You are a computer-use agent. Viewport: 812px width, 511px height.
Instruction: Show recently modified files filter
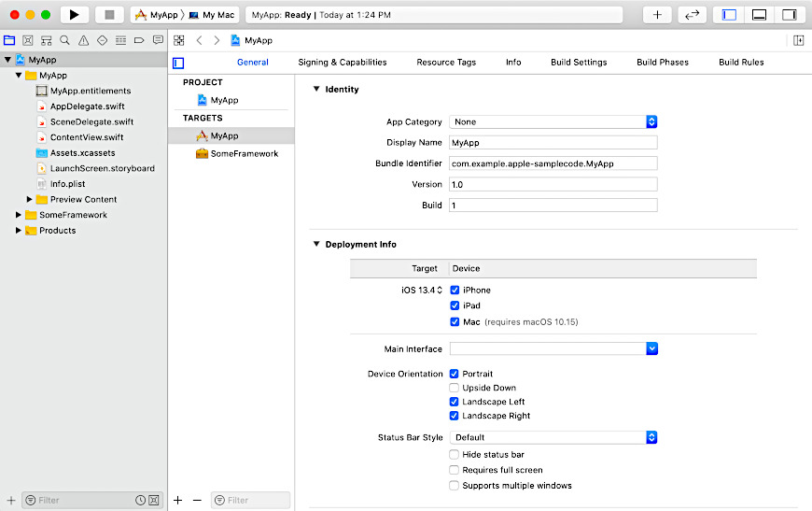tap(140, 500)
